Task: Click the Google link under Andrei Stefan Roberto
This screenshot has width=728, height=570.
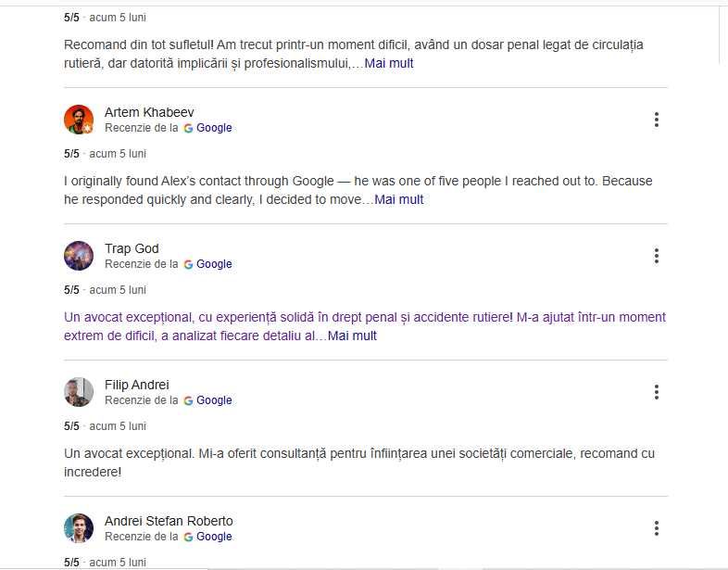Action: pos(208,537)
